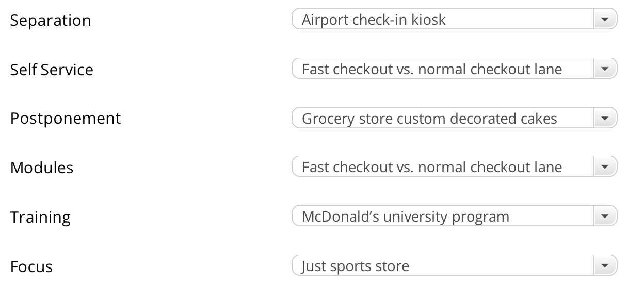The height and width of the screenshot is (301, 644).
Task: Click the Postponement label
Action: click(x=65, y=119)
